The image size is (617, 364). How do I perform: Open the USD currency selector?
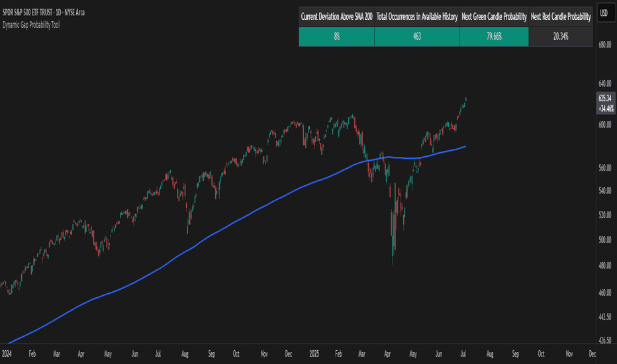pos(604,13)
